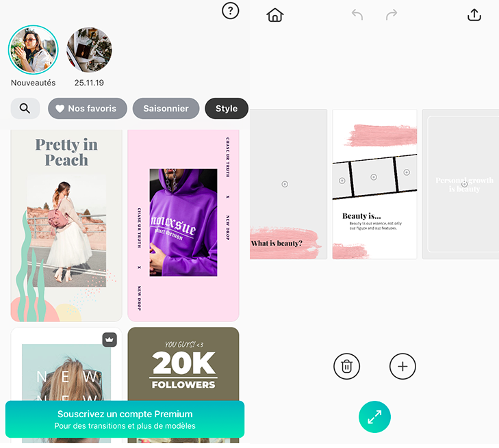Select the Pretty in Peach template

pos(66,224)
